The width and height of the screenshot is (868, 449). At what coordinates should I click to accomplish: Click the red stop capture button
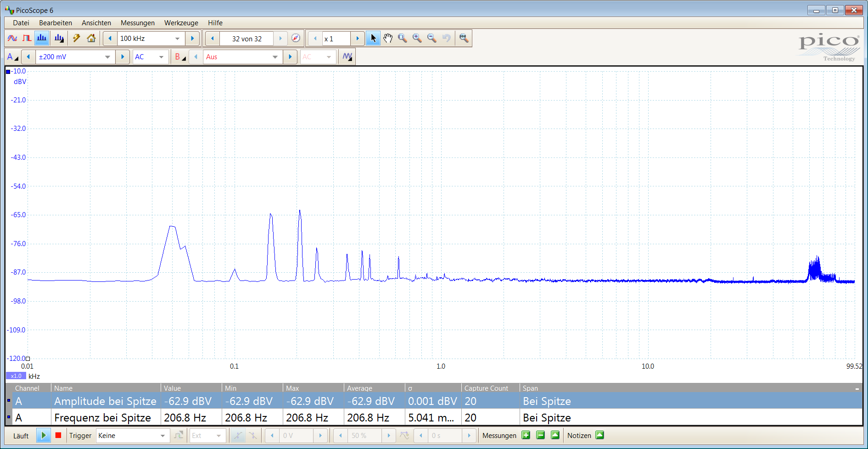[58, 435]
